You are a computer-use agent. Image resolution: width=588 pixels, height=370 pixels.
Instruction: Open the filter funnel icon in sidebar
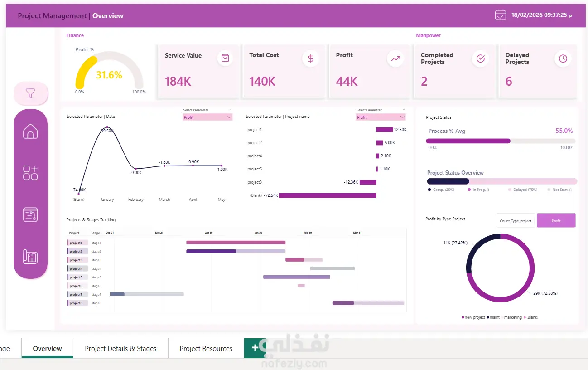click(x=30, y=93)
